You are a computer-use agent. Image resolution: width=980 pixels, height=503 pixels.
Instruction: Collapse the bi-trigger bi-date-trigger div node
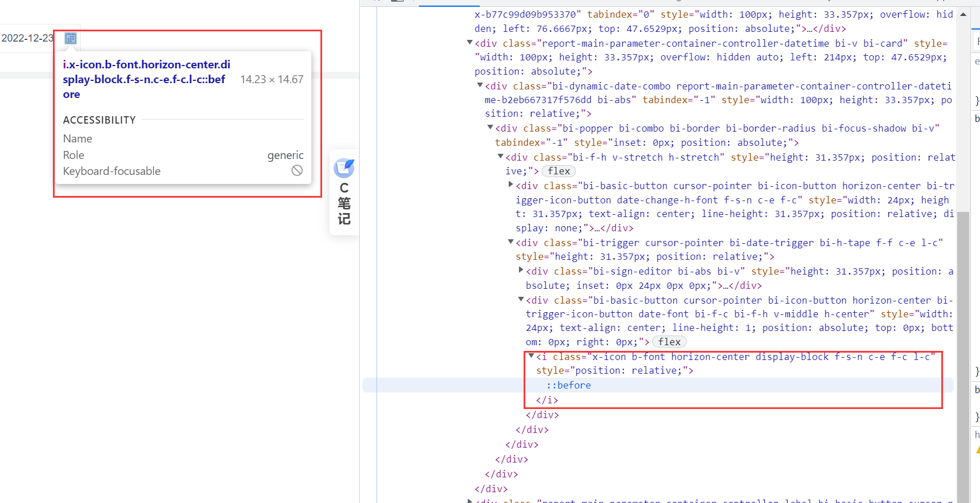[x=510, y=242]
